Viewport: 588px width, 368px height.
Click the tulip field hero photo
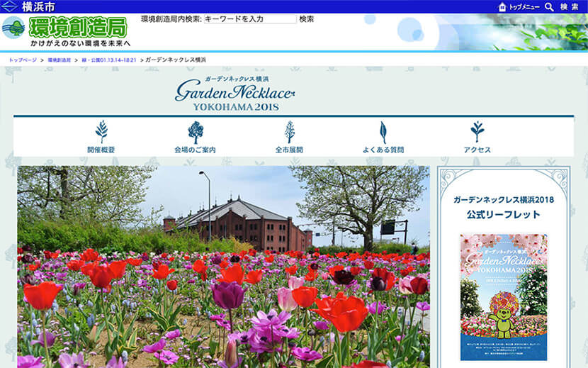click(223, 267)
